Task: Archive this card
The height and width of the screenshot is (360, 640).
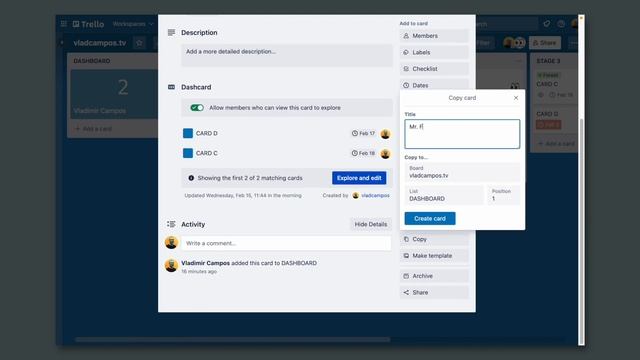Action: point(434,276)
